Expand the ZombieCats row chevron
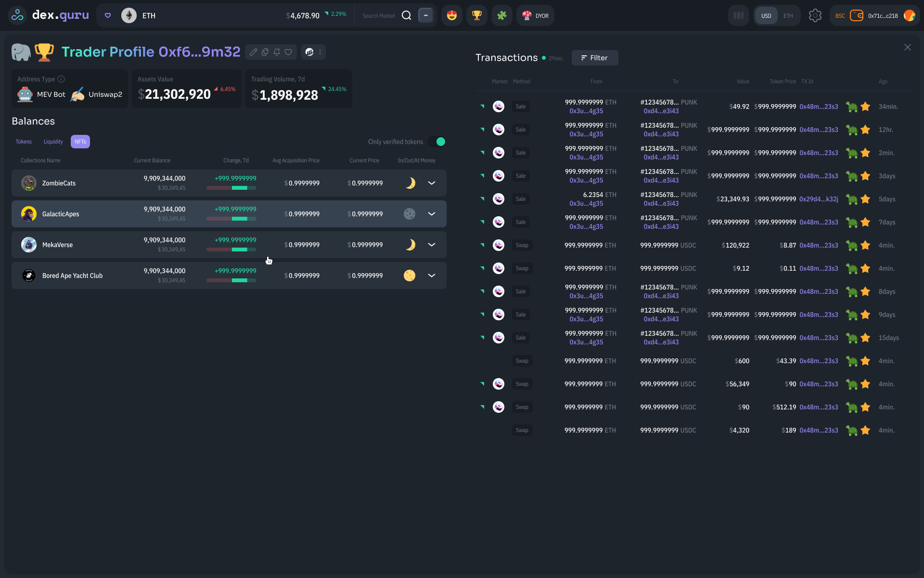The image size is (924, 578). click(432, 183)
